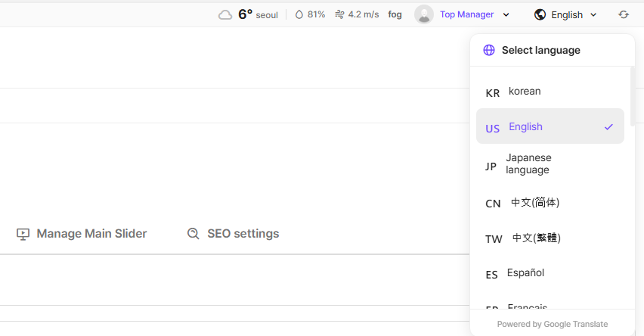Viewport: 644px width, 336px height.
Task: Click the cloud weather icon
Action: point(225,14)
